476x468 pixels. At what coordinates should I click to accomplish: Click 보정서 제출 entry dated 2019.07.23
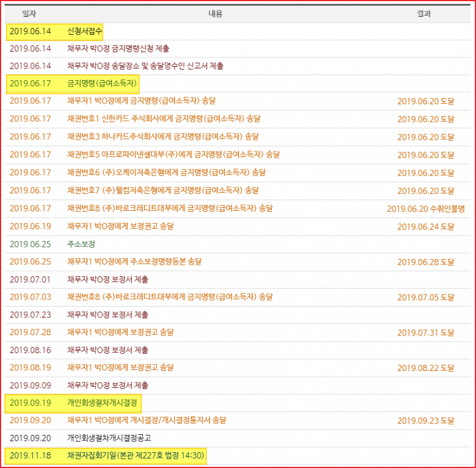pos(108,315)
